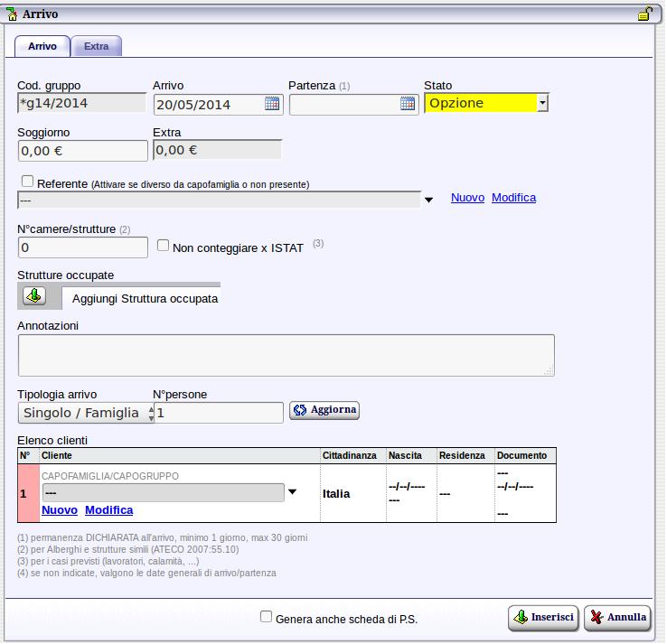The image size is (667, 644).
Task: Click Modifica link in client list
Action: (108, 510)
